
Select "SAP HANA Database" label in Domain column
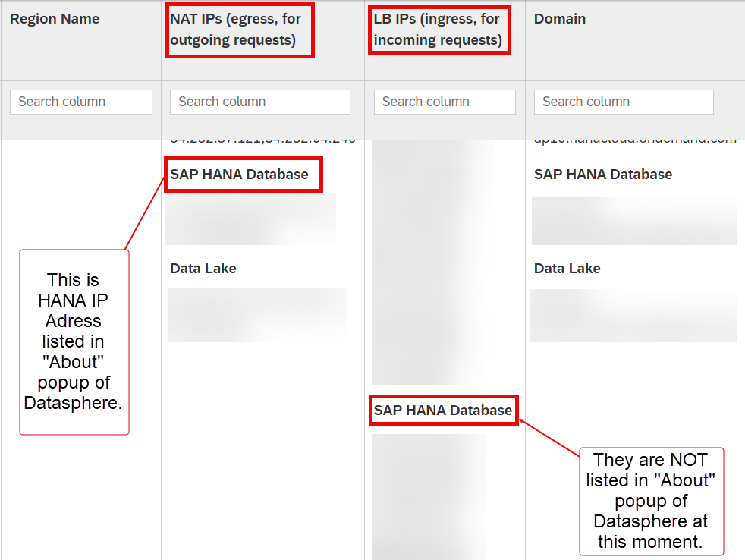tap(603, 175)
